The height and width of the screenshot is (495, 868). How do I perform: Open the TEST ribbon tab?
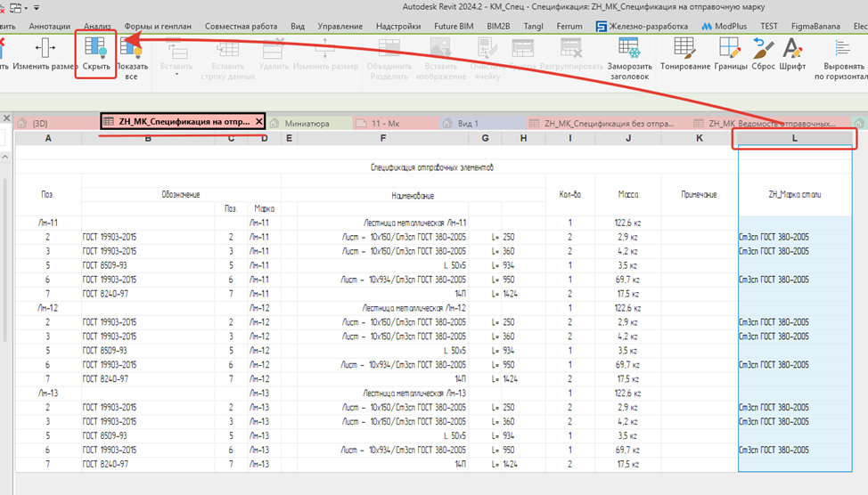click(768, 26)
